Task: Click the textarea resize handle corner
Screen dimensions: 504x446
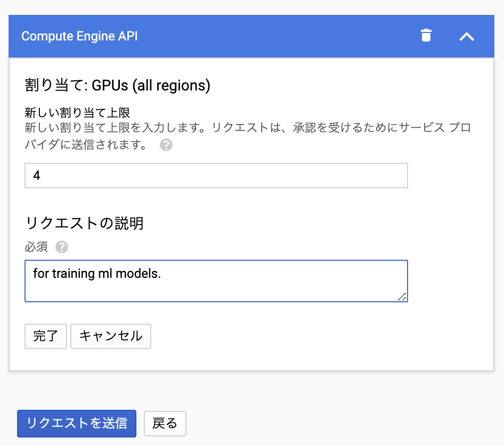Action: pos(403,298)
